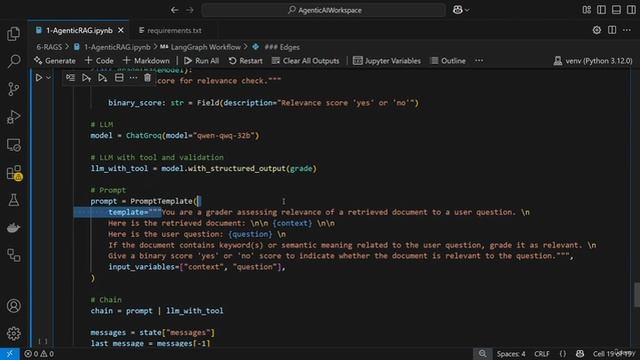Clear All Outputs in the notebook
The image size is (640, 360).
pos(306,61)
